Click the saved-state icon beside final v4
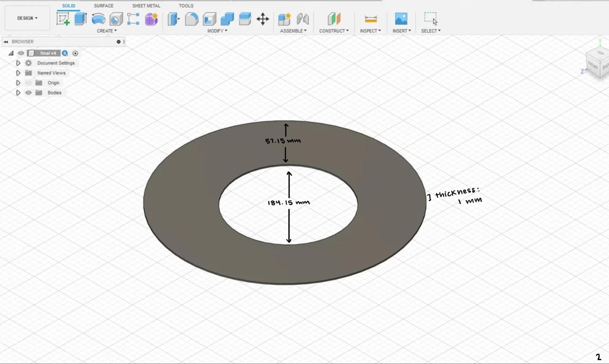 (65, 53)
